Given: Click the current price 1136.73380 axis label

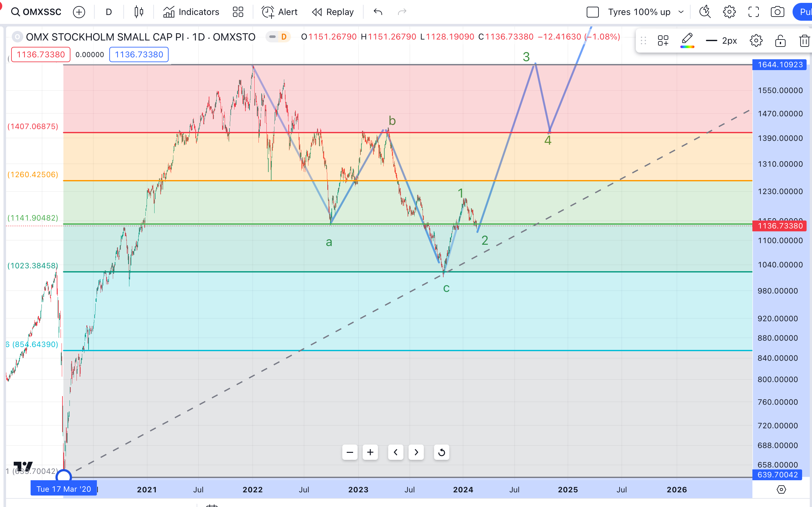Looking at the screenshot, I should [780, 226].
